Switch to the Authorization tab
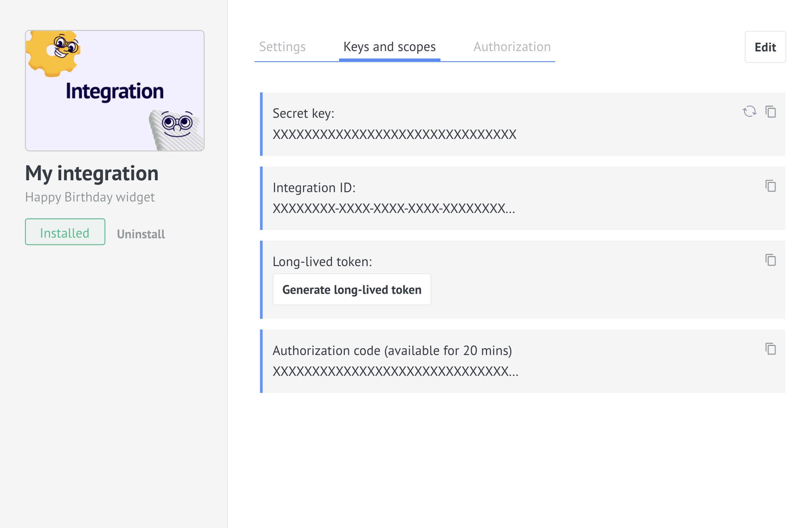Screen dimensions: 812x528 pos(511,47)
